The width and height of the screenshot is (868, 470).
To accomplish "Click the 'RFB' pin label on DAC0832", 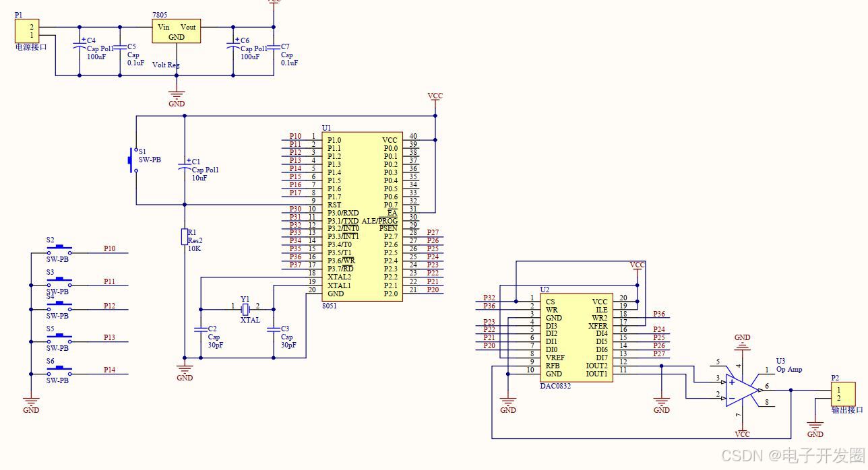I will 553,366.
